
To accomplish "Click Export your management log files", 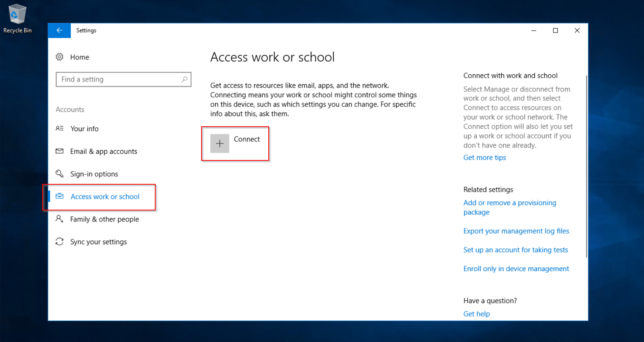I will (516, 231).
